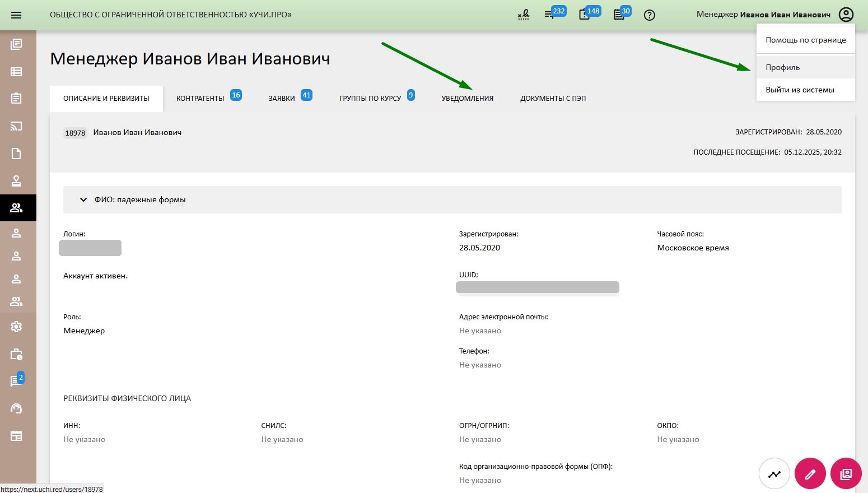Open the activity graph floating button
The height and width of the screenshot is (493, 868).
pos(774,474)
